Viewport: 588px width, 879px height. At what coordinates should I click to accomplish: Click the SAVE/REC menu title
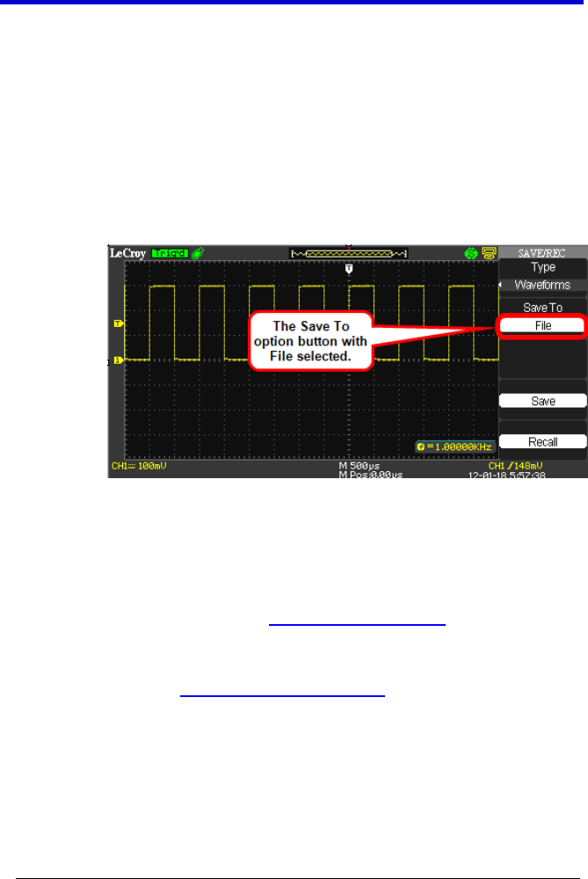pos(542,253)
